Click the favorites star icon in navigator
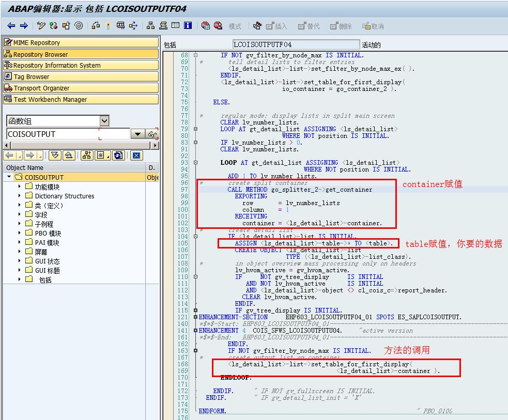This screenshot has width=508, height=420. click(x=101, y=156)
